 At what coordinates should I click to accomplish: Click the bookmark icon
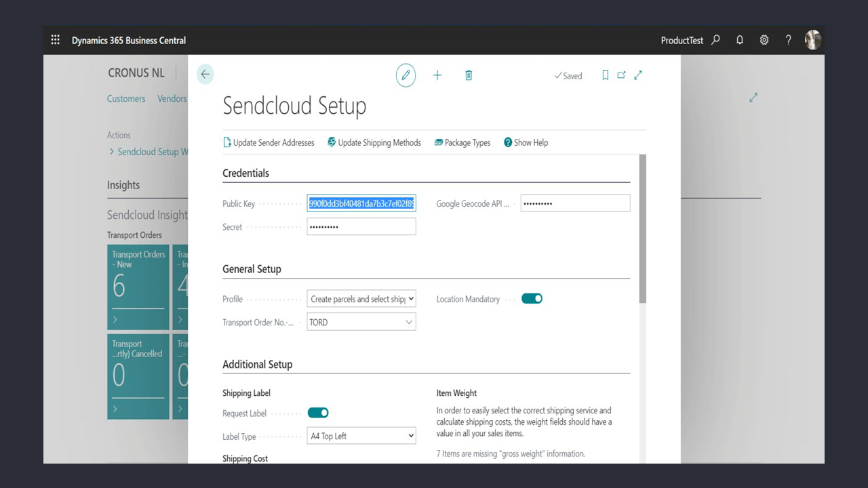pos(606,75)
